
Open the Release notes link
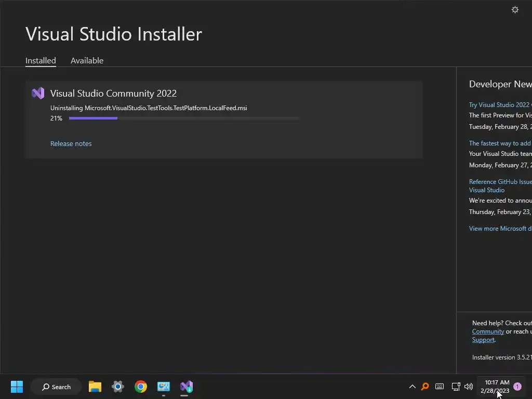point(71,143)
